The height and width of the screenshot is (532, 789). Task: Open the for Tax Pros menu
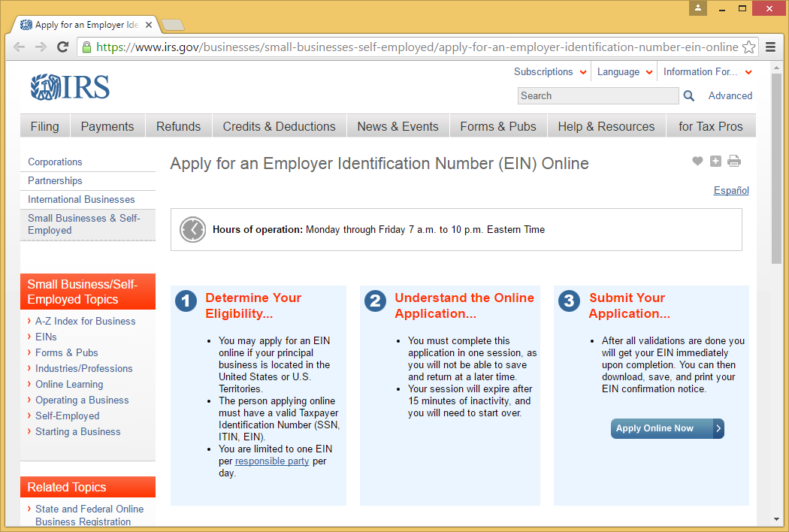tap(711, 126)
